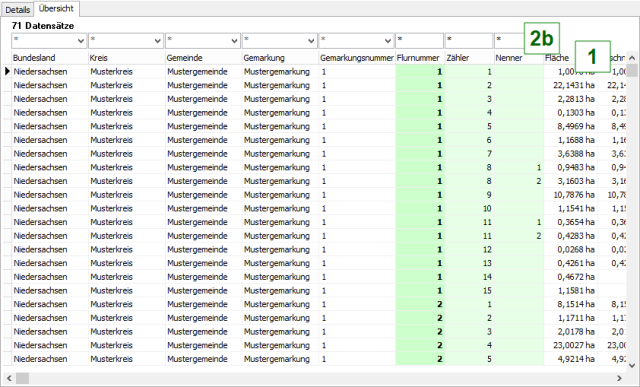640x387 pixels.
Task: Click the Gemeinde column header
Action: click(x=203, y=58)
